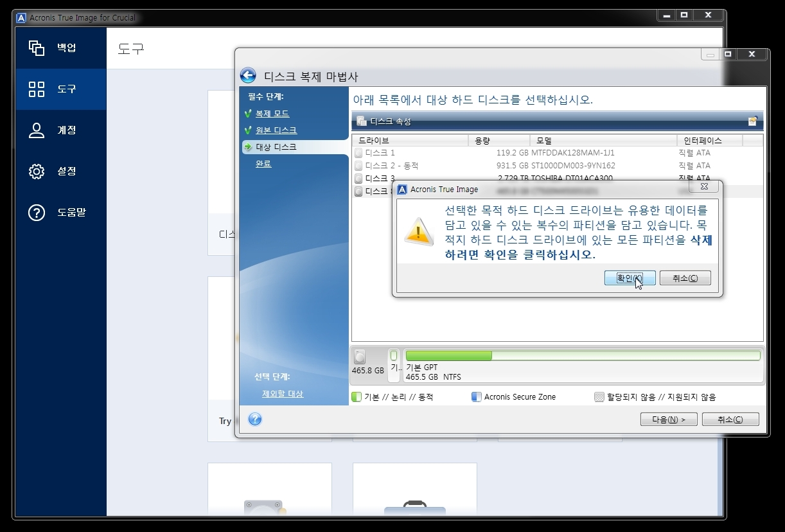
Task: Click the 백업 stacked-copies icon in sidebar
Action: point(37,48)
